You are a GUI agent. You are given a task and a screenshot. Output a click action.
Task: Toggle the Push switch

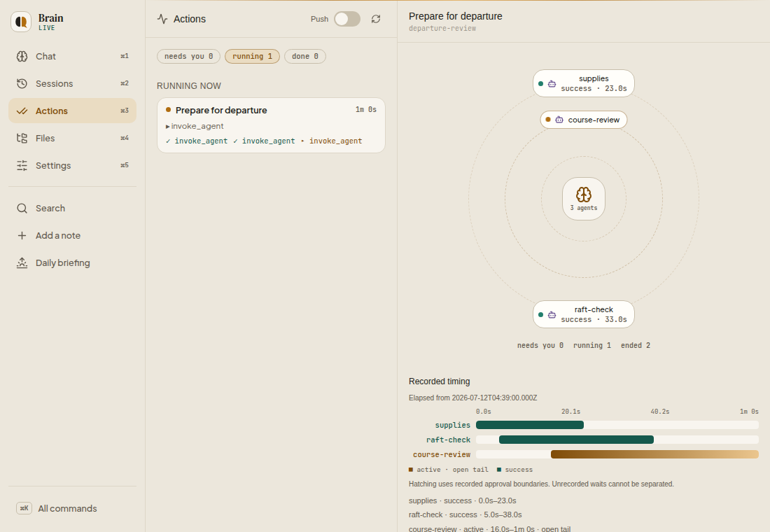point(347,19)
